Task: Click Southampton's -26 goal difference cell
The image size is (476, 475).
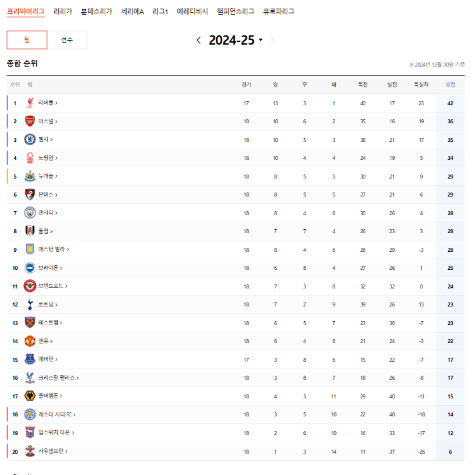Action: (421, 452)
